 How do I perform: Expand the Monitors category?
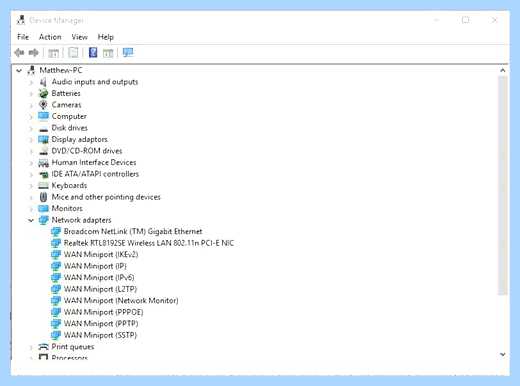tap(31, 209)
